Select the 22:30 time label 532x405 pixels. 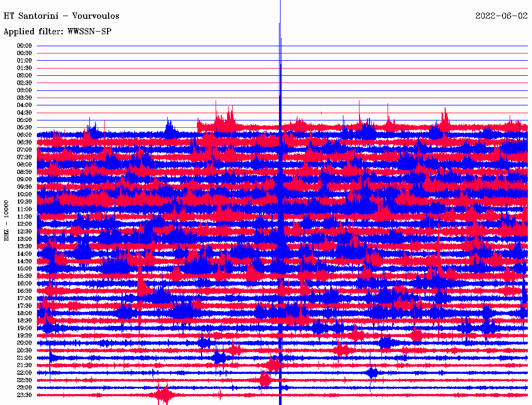point(24,380)
